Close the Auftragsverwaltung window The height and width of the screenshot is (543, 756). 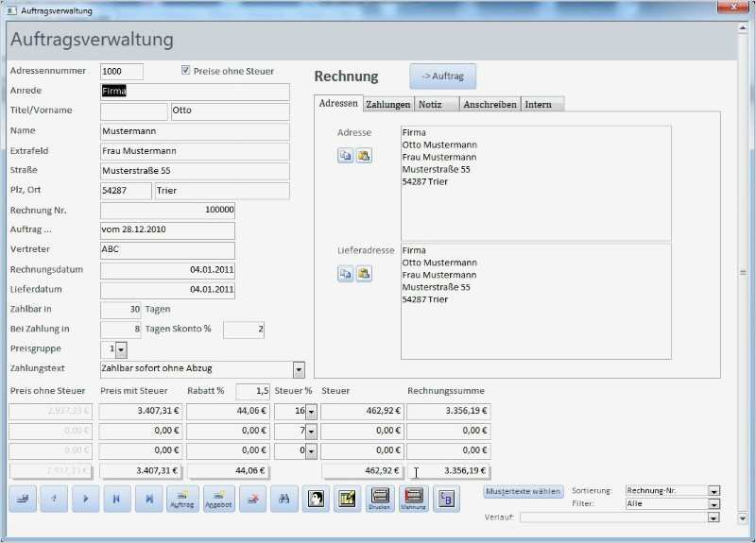[x=733, y=7]
